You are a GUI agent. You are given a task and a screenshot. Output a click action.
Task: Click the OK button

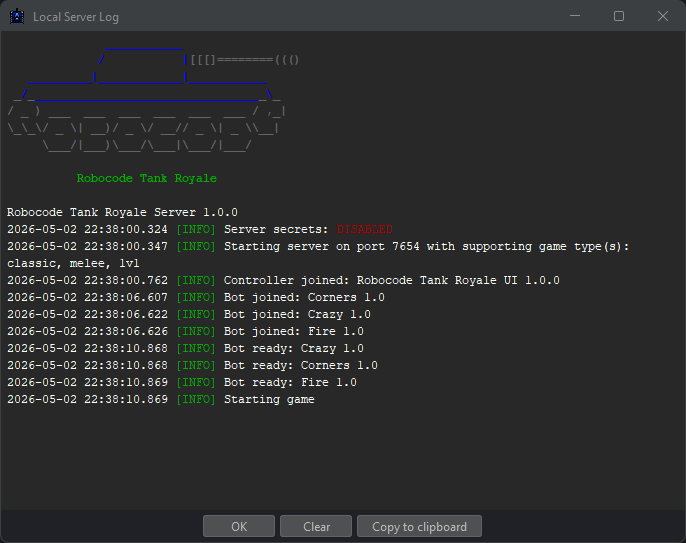[x=239, y=526]
